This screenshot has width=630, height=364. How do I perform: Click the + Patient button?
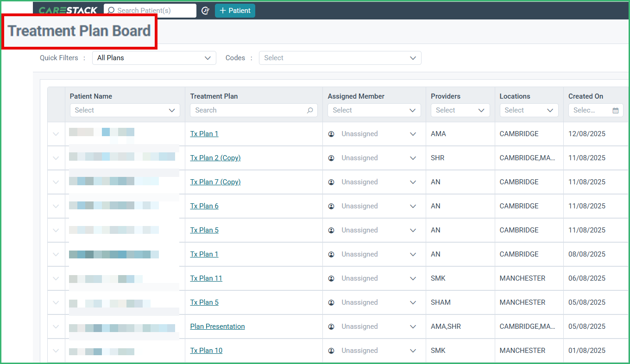tap(235, 10)
